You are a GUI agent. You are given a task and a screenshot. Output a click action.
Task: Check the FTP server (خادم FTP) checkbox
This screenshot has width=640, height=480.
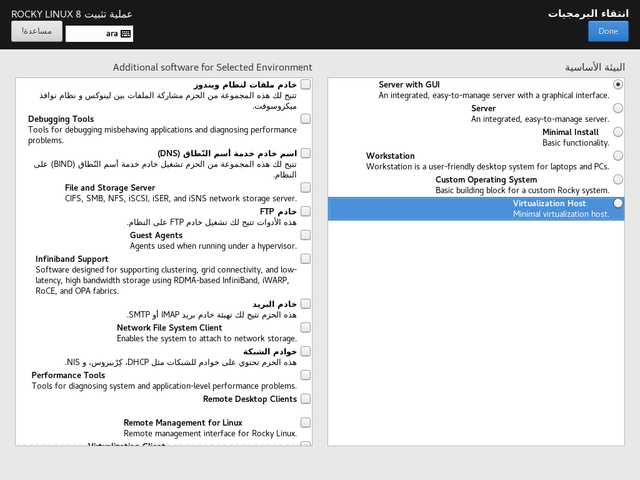(x=305, y=211)
